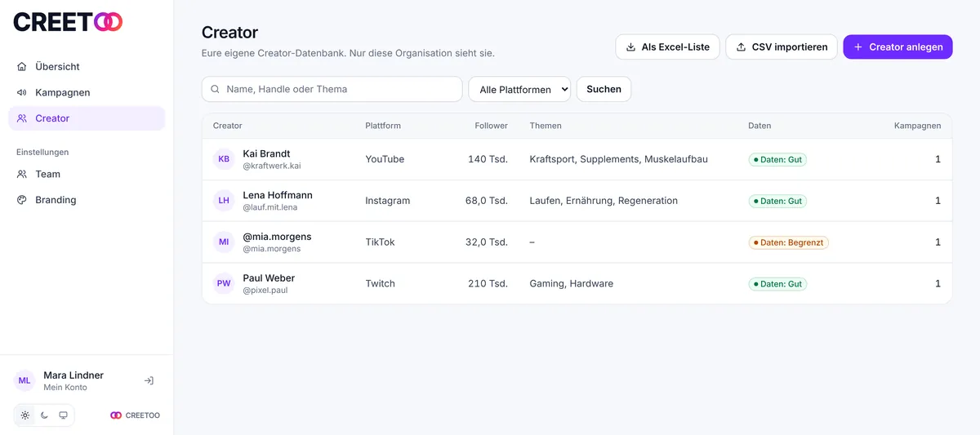The width and height of the screenshot is (980, 435).
Task: Click the LH avatar of Lena Hoffmann
Action: click(x=224, y=201)
